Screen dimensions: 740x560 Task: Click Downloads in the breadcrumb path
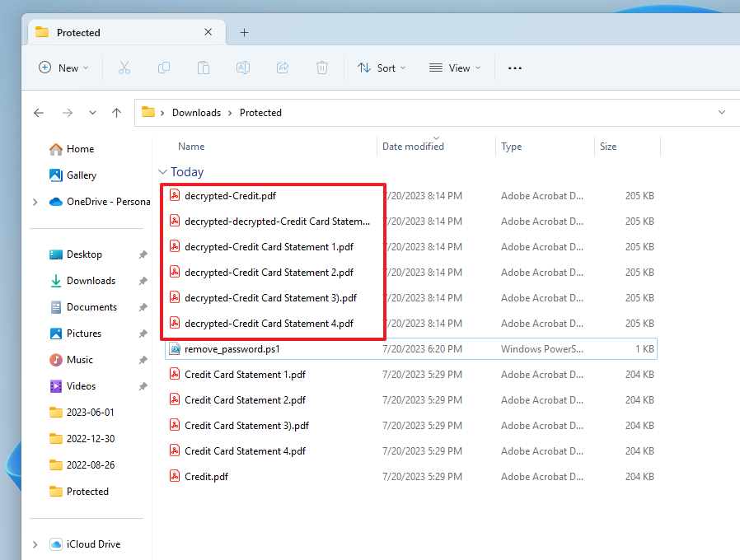click(x=196, y=113)
